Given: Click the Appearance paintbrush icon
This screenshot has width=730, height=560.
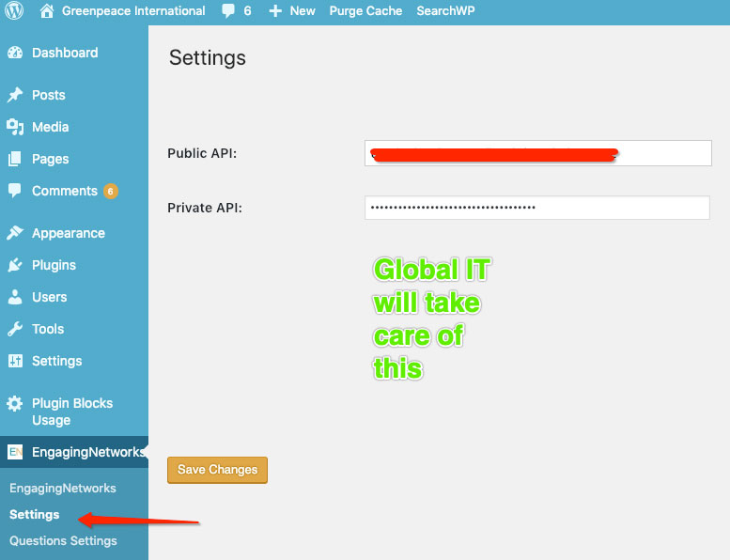Looking at the screenshot, I should click(15, 233).
